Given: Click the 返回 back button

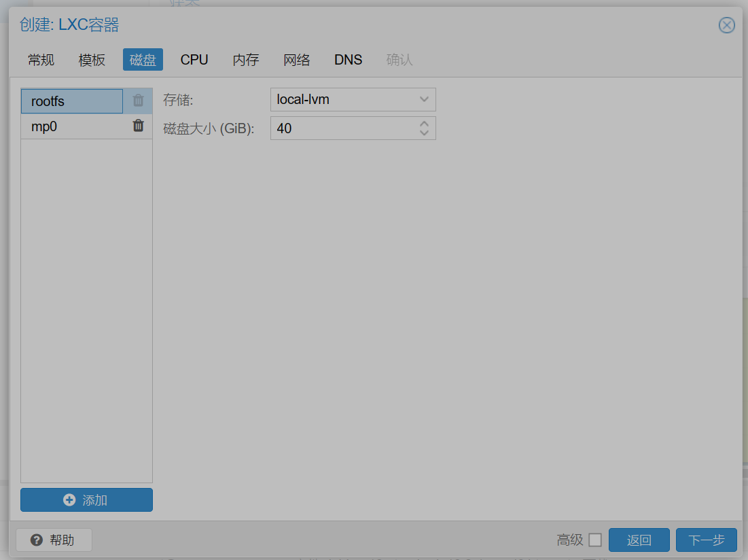Looking at the screenshot, I should [x=639, y=540].
